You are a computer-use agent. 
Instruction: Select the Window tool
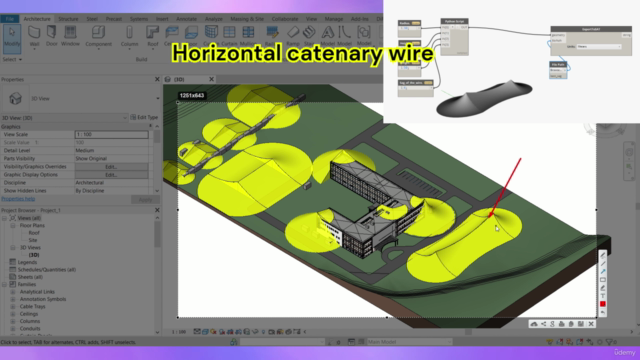click(70, 36)
